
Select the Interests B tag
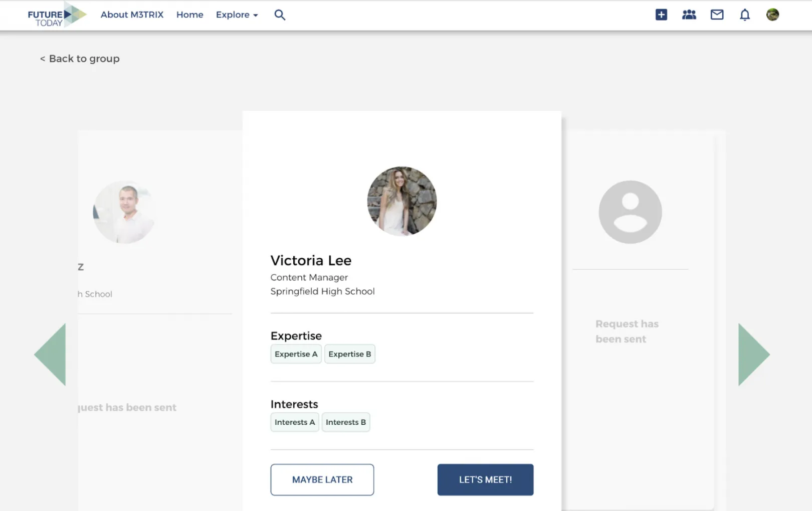[346, 422]
